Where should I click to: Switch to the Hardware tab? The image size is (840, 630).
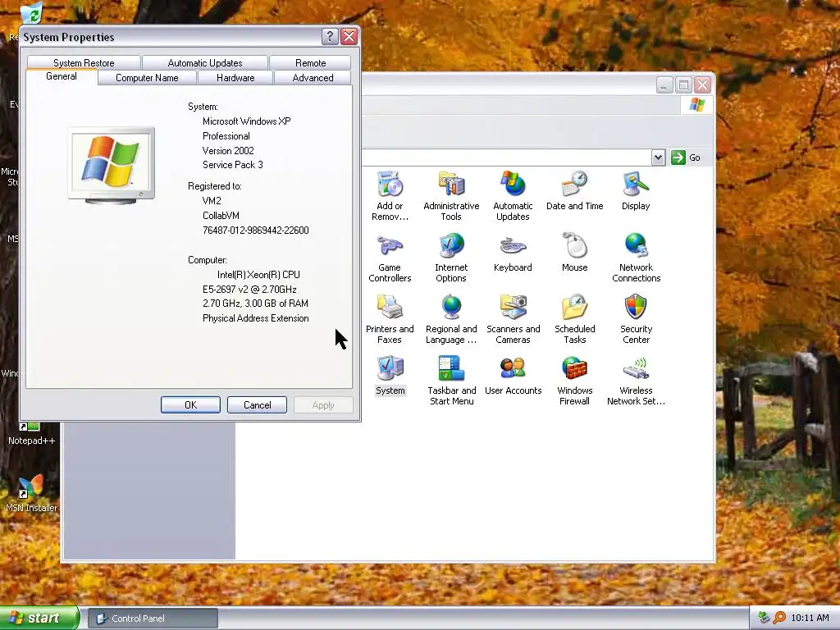(235, 78)
